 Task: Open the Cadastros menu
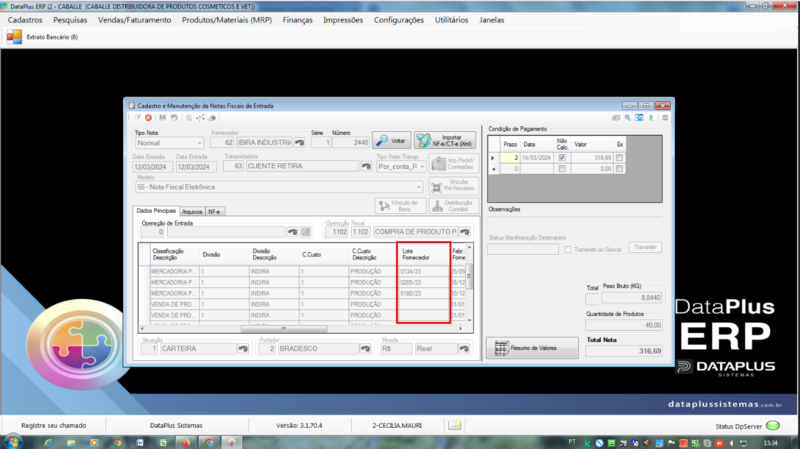[x=25, y=20]
